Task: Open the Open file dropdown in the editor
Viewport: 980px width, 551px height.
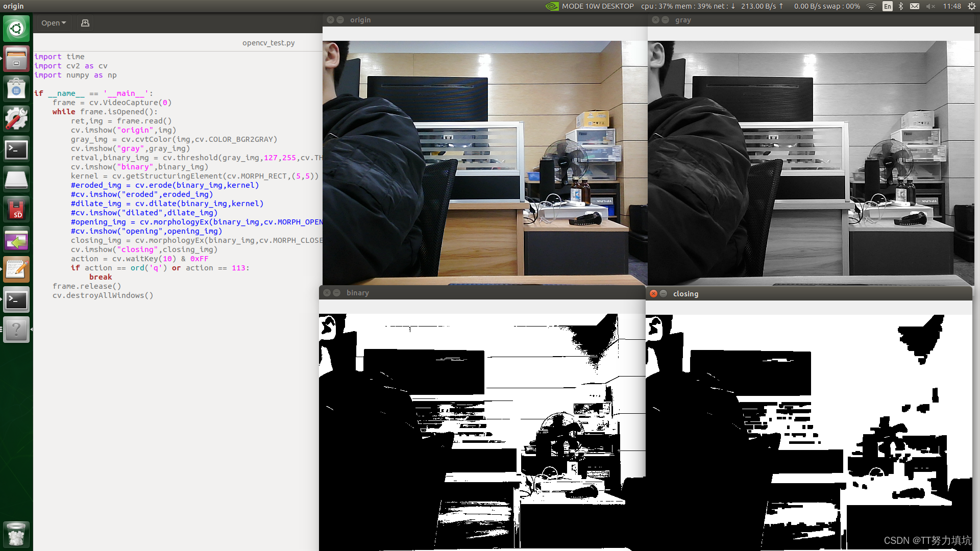Action: 53,22
